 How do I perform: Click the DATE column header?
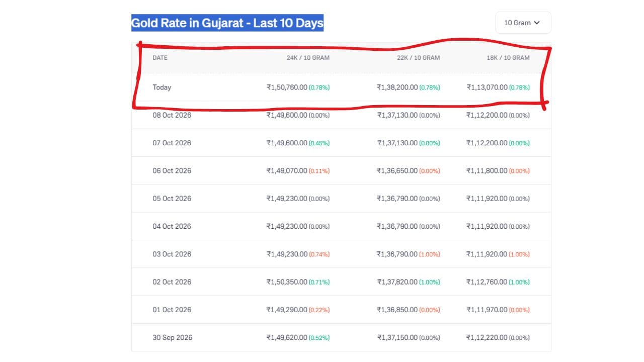[160, 58]
